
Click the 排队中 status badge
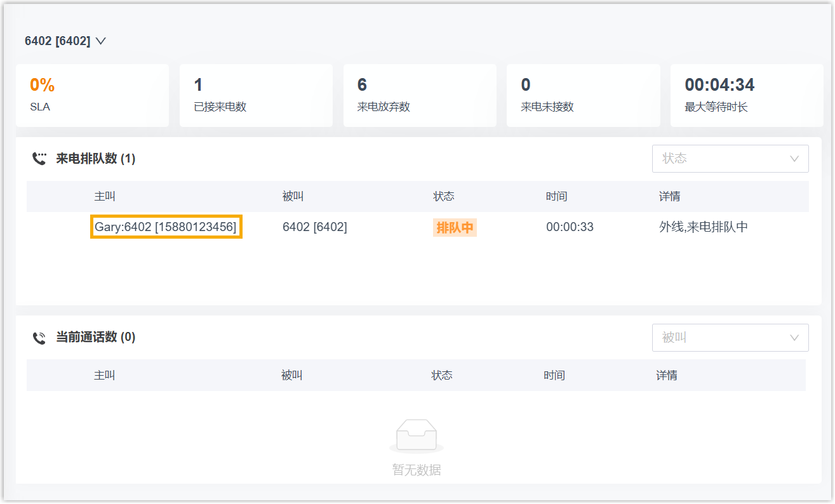tap(455, 228)
